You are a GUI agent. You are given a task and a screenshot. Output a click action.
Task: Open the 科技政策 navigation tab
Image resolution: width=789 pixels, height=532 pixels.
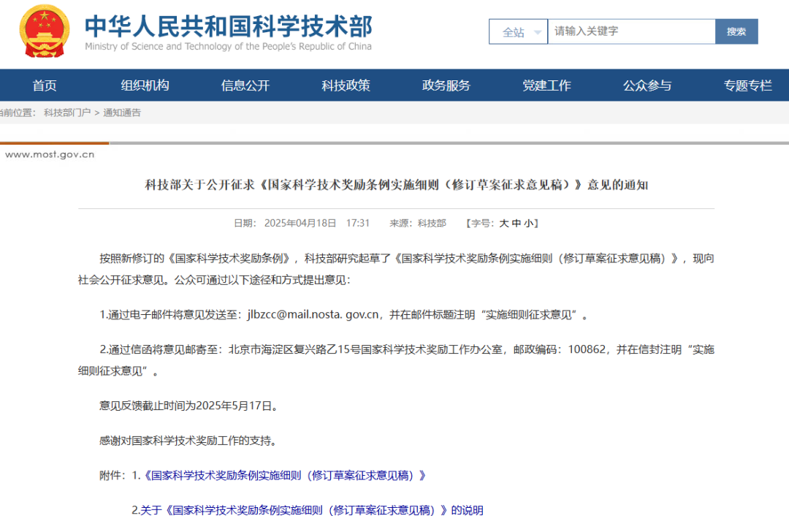pos(345,85)
